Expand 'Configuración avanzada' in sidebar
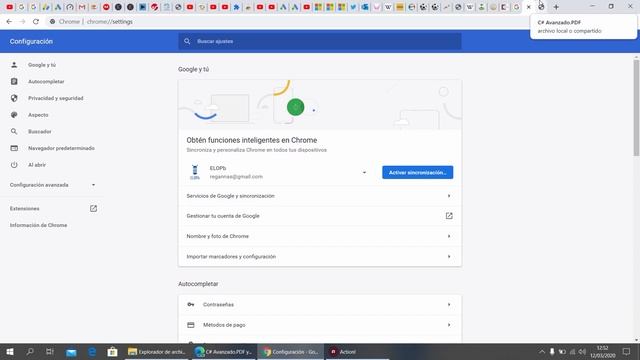The image size is (640, 360). pyautogui.click(x=52, y=185)
